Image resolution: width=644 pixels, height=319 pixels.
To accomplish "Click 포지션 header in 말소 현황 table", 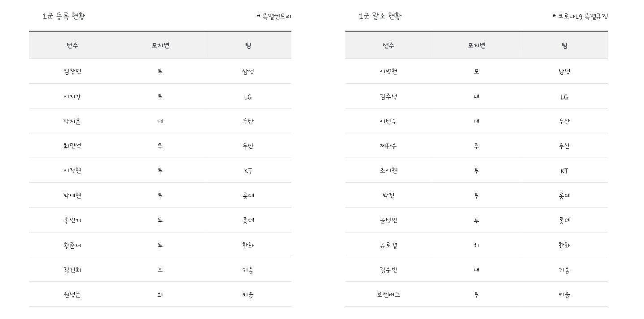I will point(476,46).
